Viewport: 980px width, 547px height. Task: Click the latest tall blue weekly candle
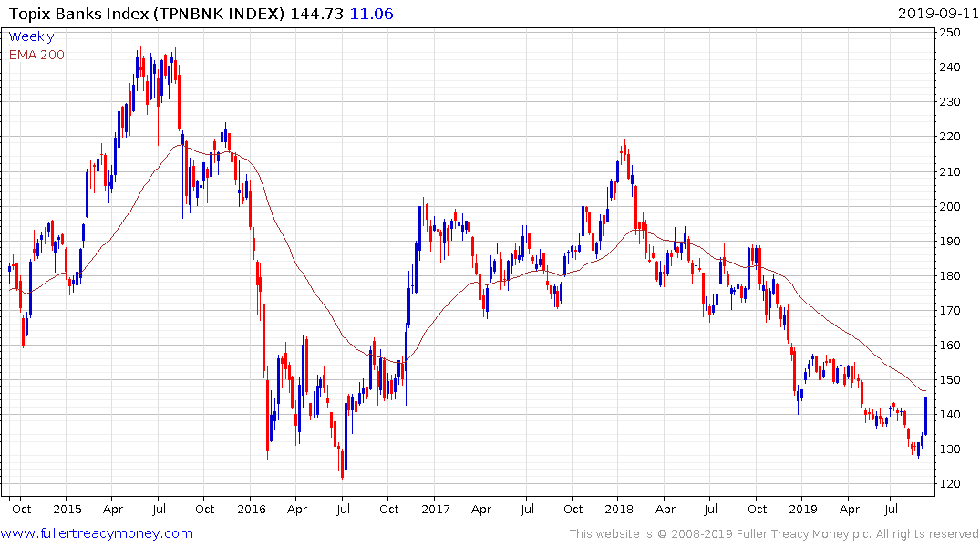925,417
